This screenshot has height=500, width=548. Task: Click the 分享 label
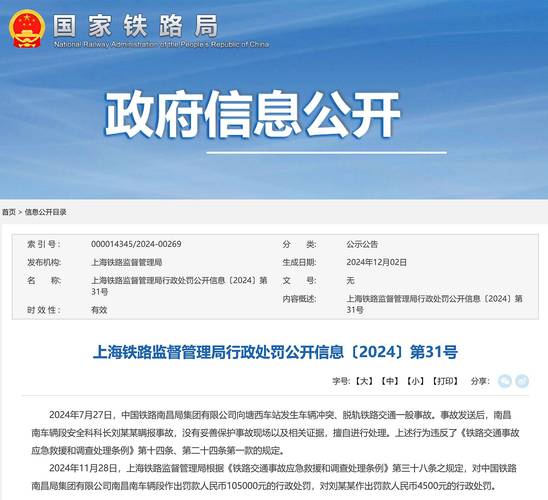[x=480, y=381]
